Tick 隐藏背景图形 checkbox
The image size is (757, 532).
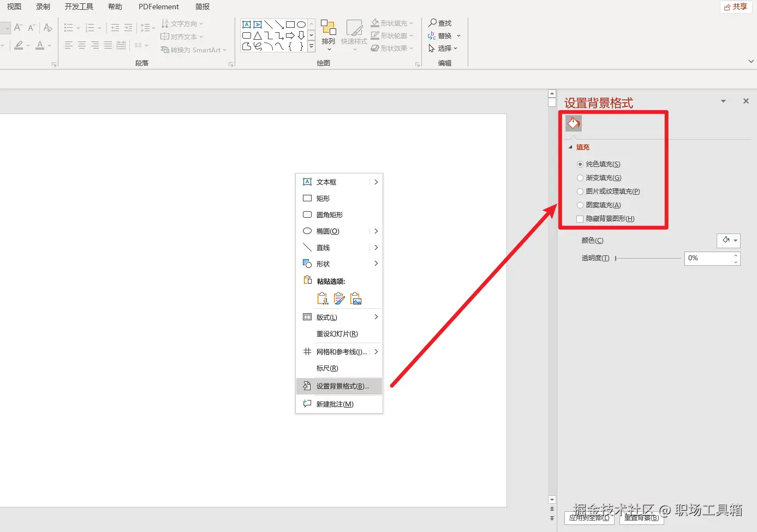pyautogui.click(x=580, y=219)
